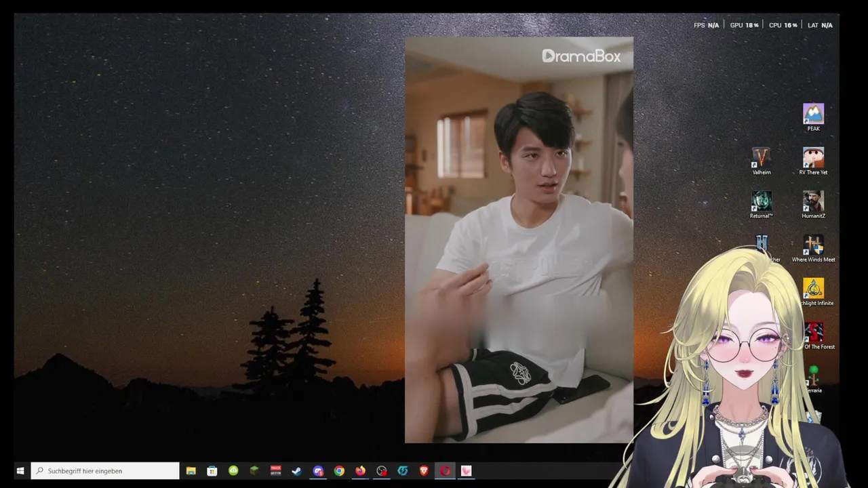Select the PEAK desktop shortcut
868x488 pixels.
pyautogui.click(x=813, y=117)
